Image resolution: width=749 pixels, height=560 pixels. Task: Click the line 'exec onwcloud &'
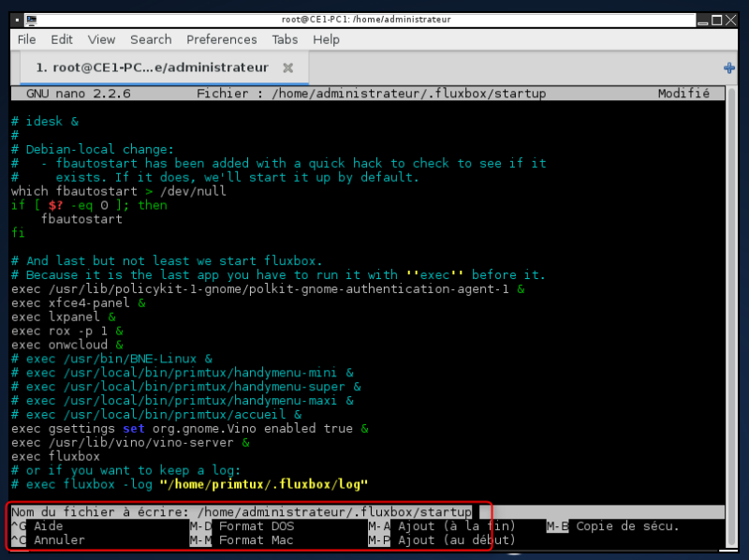(67, 345)
